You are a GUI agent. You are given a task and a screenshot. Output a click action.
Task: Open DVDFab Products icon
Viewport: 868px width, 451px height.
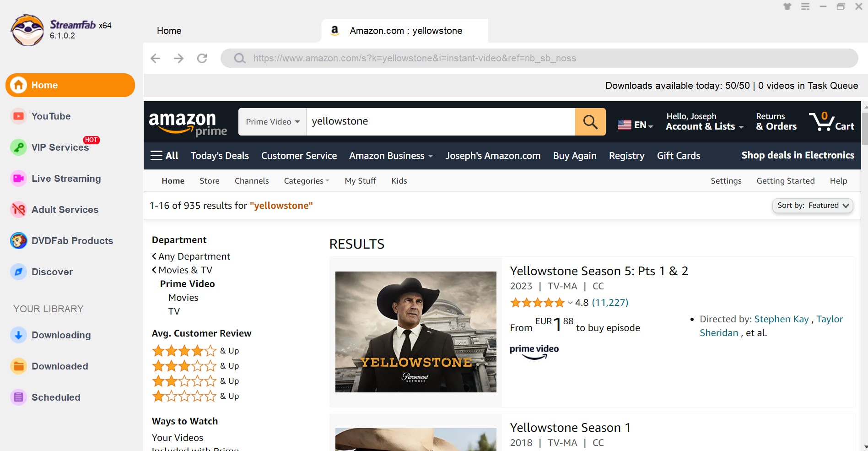pyautogui.click(x=18, y=241)
